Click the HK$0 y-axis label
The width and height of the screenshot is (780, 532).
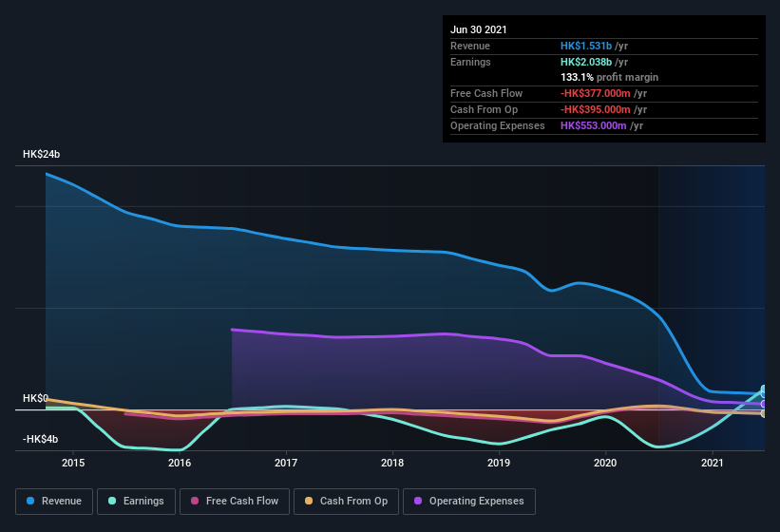(x=35, y=398)
